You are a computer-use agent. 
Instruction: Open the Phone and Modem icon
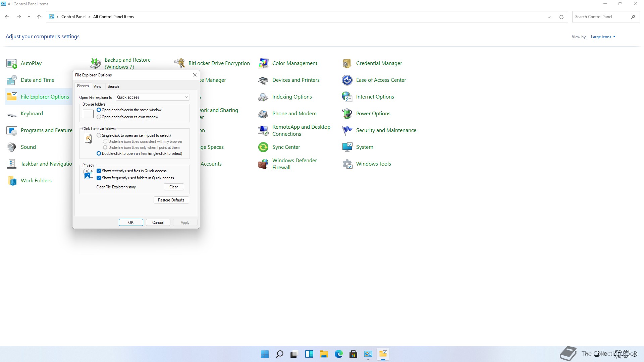[263, 114]
